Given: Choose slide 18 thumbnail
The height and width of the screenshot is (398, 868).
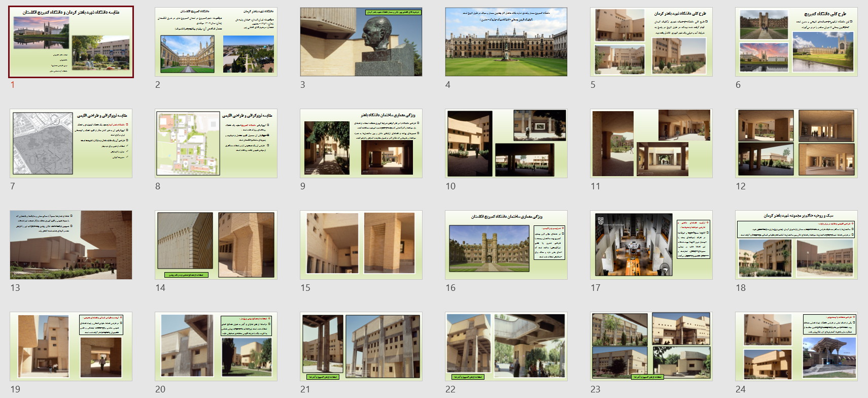Looking at the screenshot, I should [796, 245].
